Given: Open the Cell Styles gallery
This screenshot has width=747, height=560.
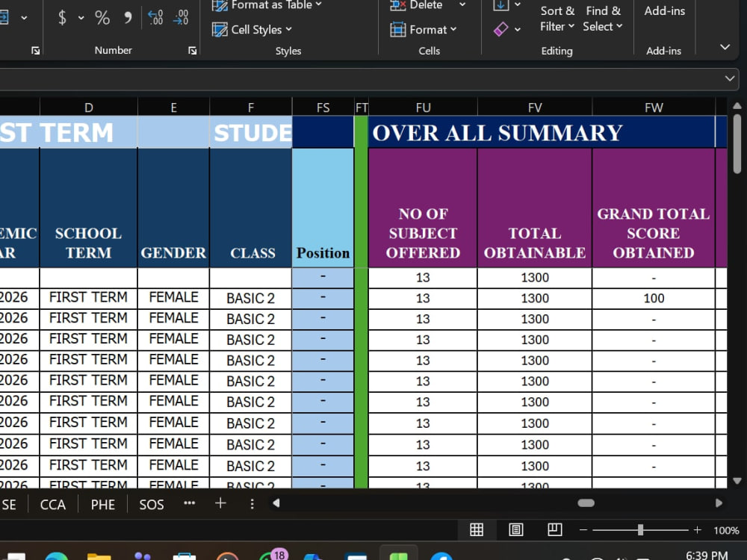Looking at the screenshot, I should (x=252, y=30).
